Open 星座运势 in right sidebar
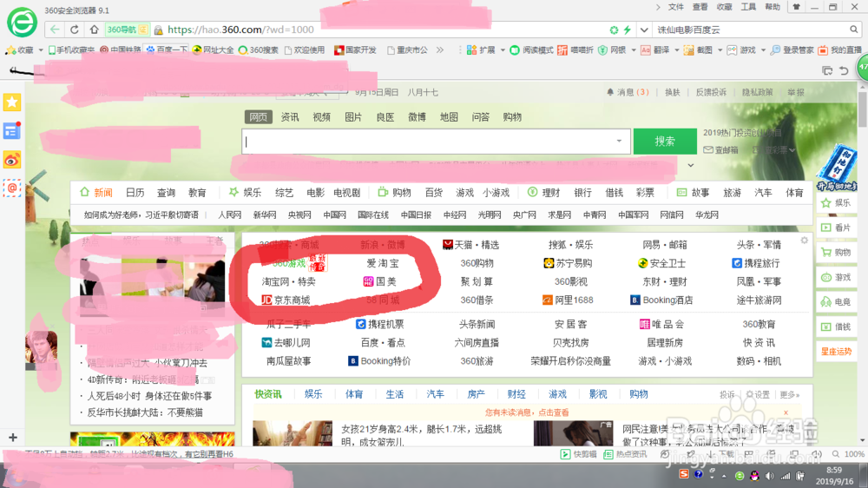The image size is (868, 488). point(836,351)
